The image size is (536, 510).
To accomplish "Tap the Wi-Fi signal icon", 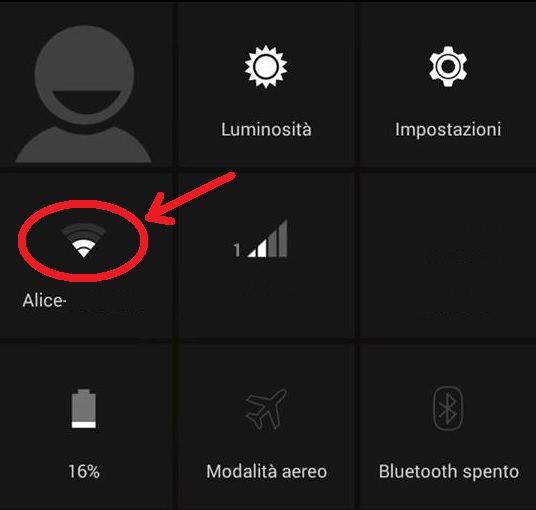I will point(83,240).
